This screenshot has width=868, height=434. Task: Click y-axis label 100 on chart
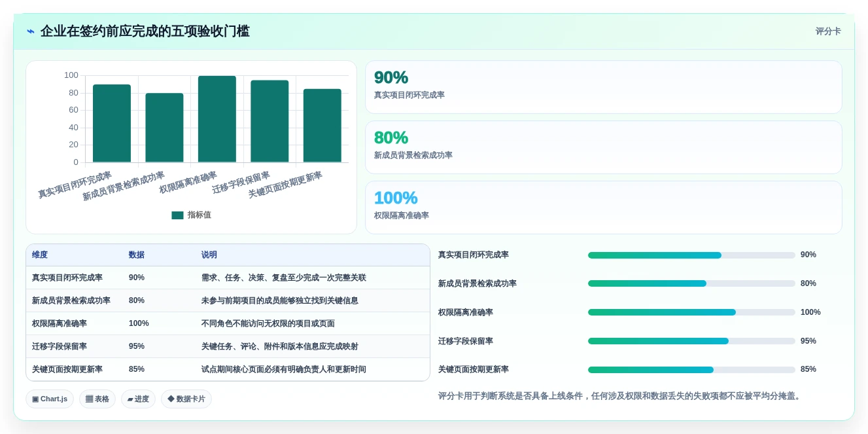(71, 75)
